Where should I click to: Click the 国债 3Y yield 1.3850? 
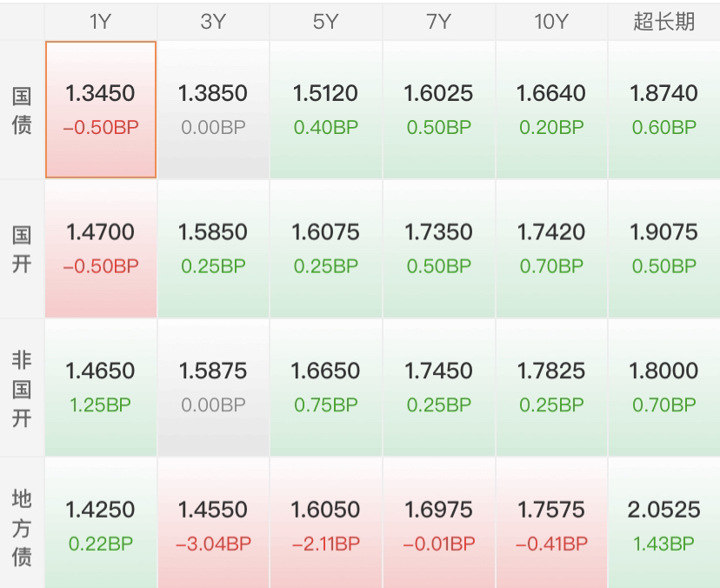(213, 93)
